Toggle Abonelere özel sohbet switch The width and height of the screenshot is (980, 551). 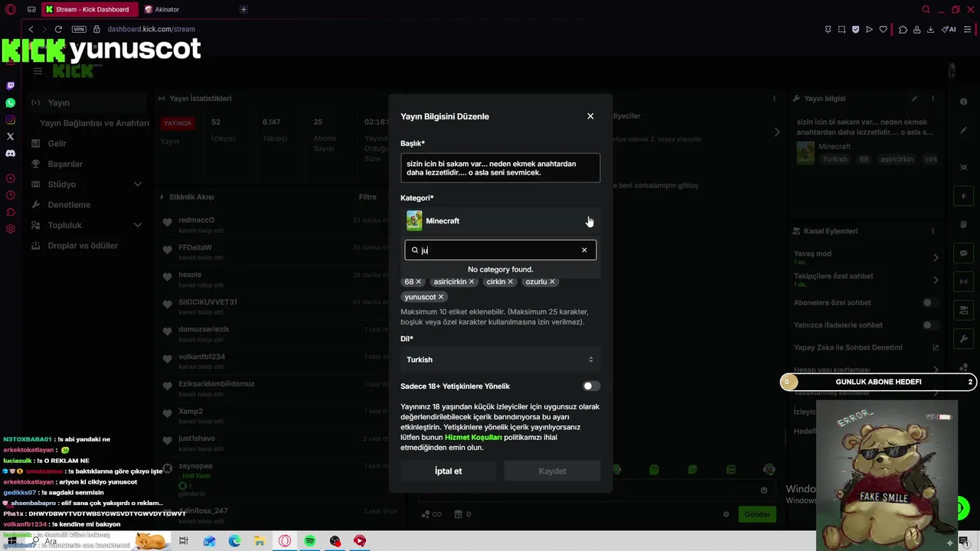point(930,302)
